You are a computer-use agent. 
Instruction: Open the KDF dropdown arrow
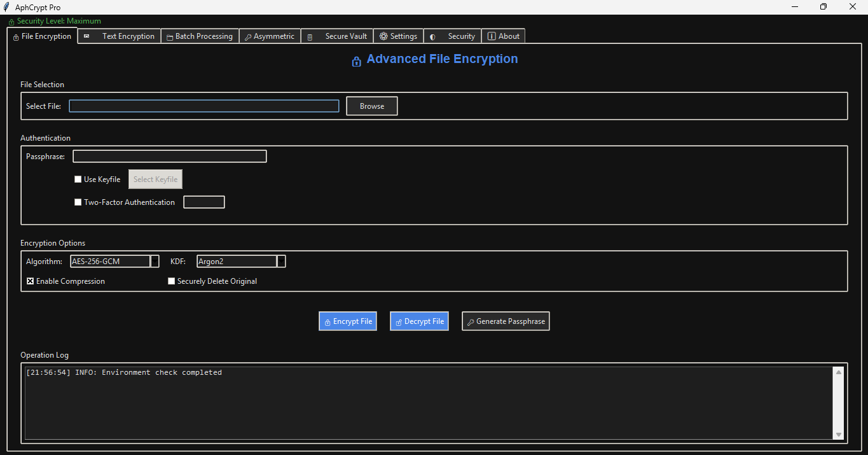point(281,262)
